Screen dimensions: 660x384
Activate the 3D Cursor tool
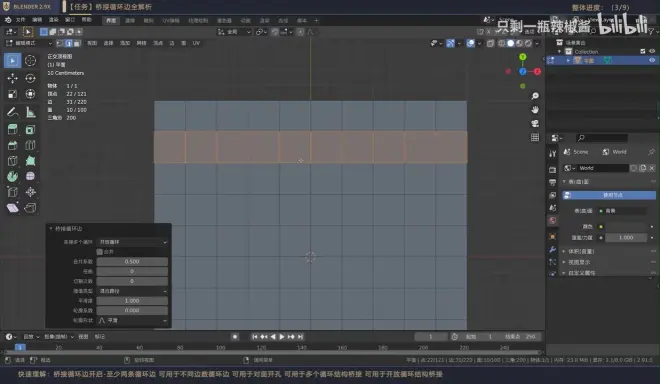pyautogui.click(x=30, y=61)
